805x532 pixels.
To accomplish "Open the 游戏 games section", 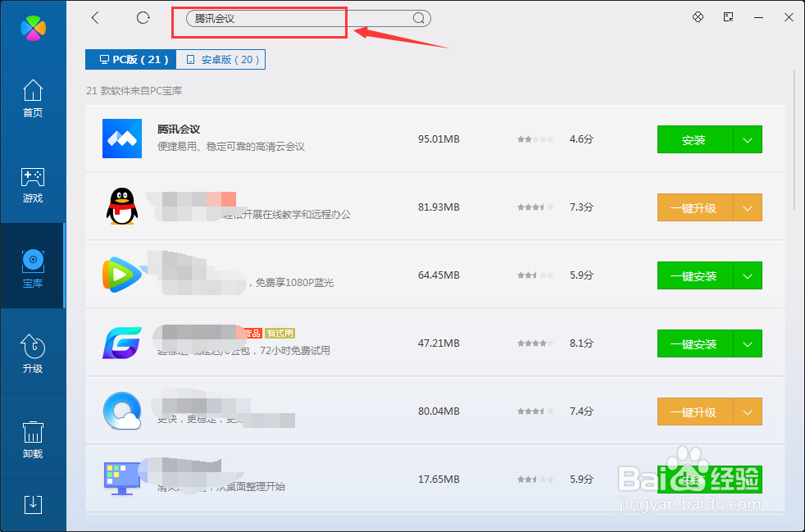I will (x=33, y=185).
